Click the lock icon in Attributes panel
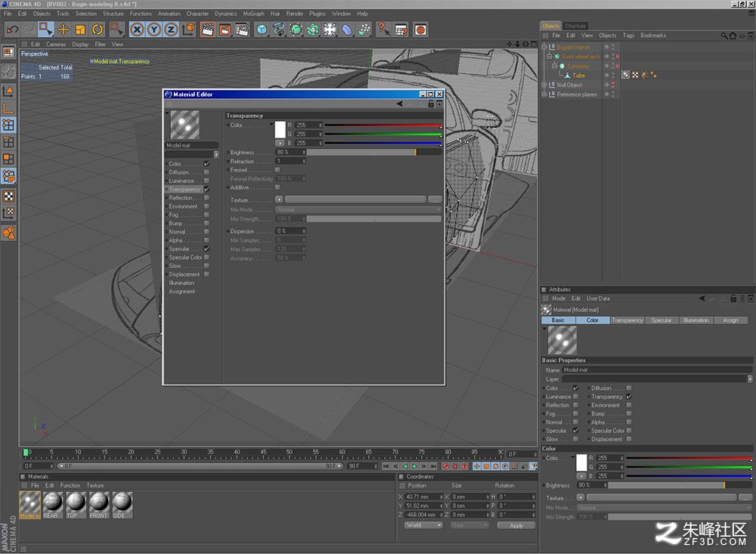 tap(733, 299)
